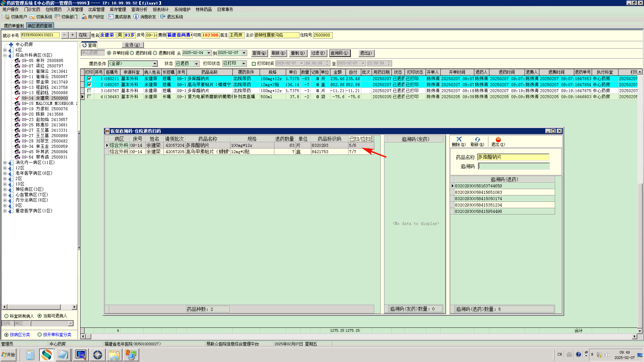Open the calculator icon in the taskbar
This screenshot has width=644, height=362.
[x=30, y=355]
